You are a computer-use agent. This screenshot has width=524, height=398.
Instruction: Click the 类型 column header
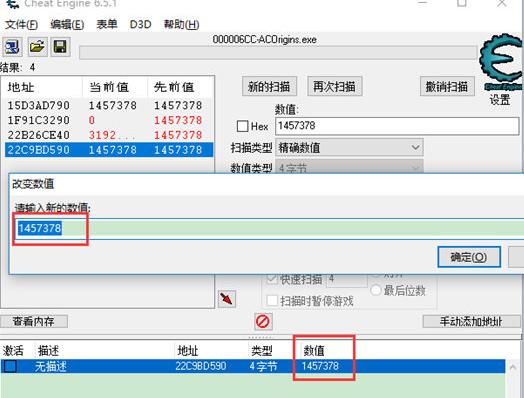coord(262,351)
